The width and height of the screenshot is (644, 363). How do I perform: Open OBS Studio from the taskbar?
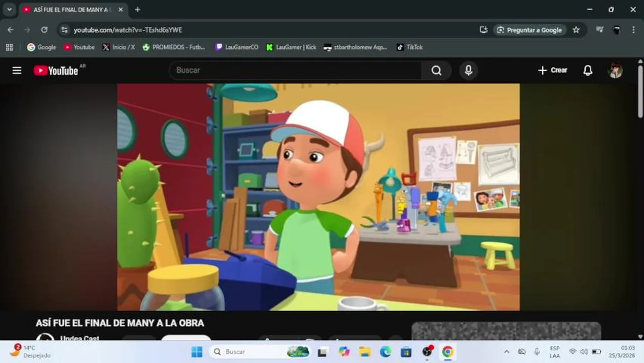[x=427, y=352]
